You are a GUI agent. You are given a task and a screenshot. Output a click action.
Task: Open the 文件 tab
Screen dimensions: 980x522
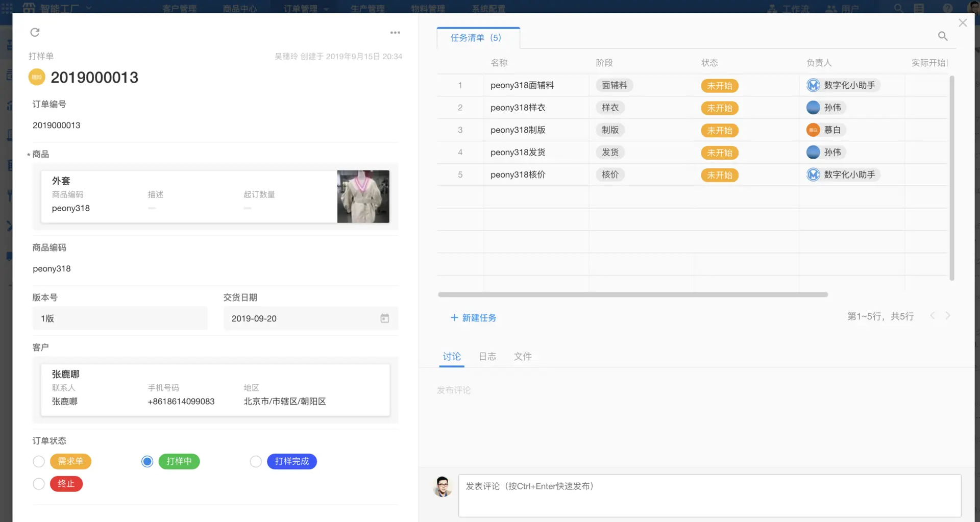point(523,357)
